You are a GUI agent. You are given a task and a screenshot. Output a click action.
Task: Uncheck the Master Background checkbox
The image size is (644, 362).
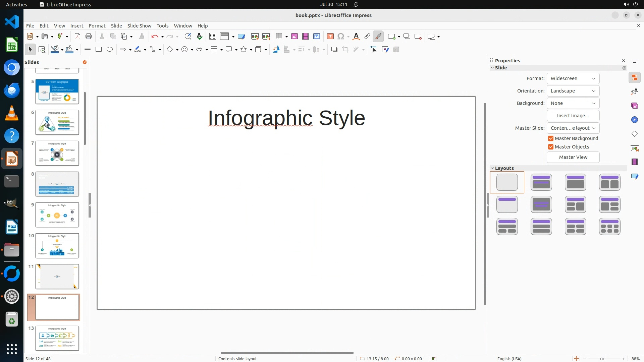[x=551, y=138]
